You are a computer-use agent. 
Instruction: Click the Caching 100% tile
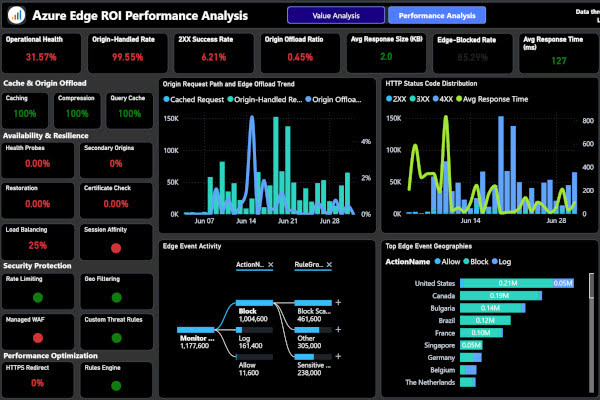25,110
